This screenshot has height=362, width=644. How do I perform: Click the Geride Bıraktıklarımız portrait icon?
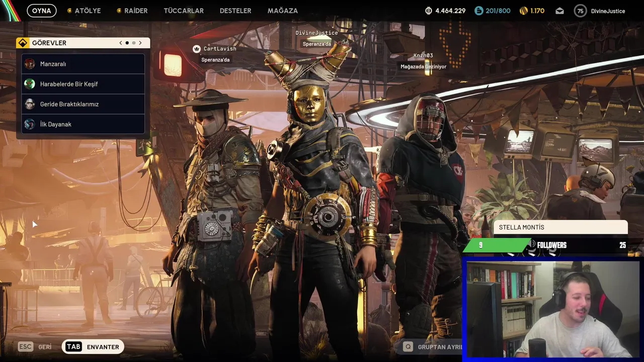[x=30, y=104]
